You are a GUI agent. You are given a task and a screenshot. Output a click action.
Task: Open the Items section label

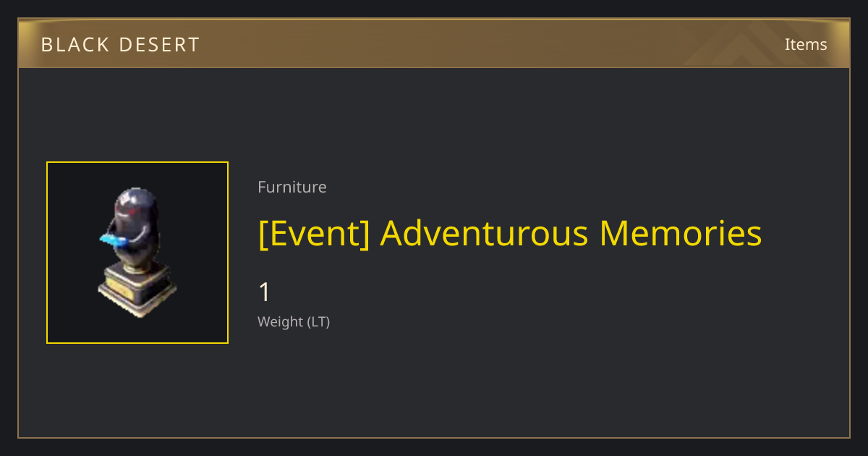coord(806,44)
